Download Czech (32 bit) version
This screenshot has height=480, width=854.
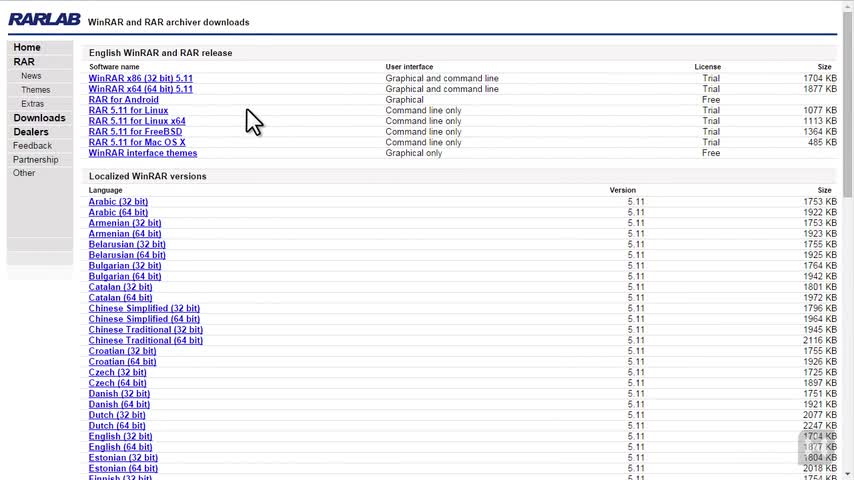click(118, 372)
